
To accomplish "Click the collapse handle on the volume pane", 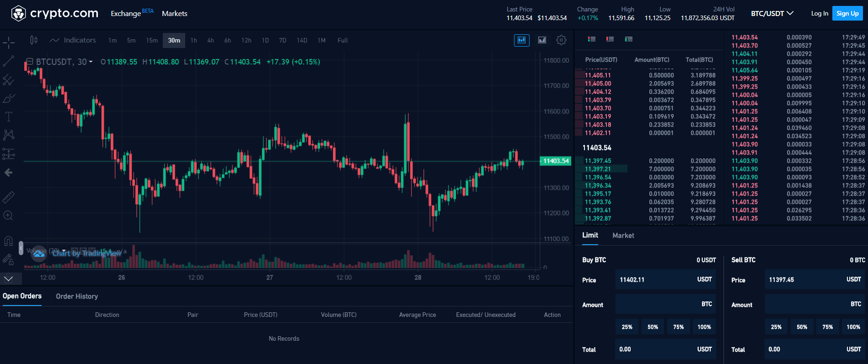I will coord(21,248).
